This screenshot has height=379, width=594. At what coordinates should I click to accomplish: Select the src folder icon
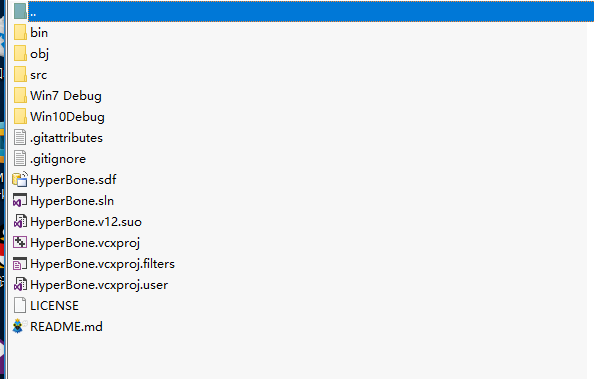20,75
